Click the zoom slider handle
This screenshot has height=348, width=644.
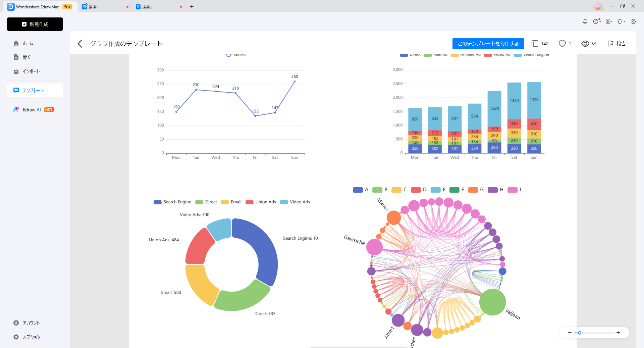[x=579, y=333]
